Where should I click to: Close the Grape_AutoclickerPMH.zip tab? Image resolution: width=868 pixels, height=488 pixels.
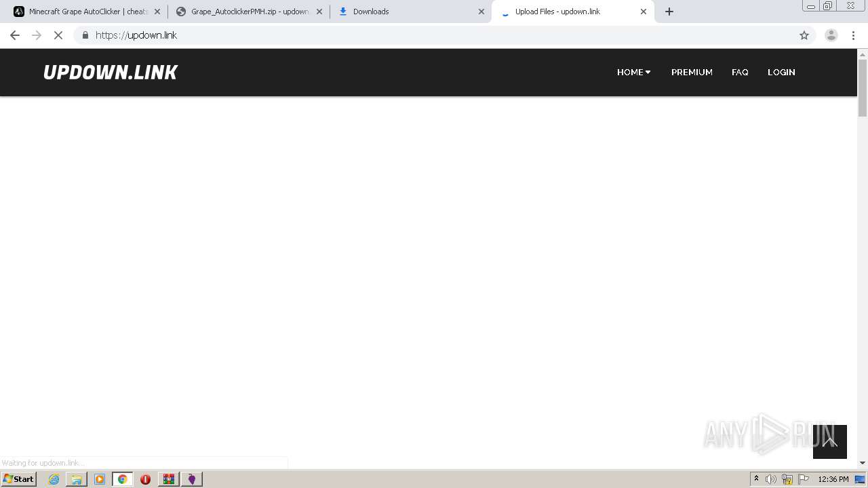(319, 12)
